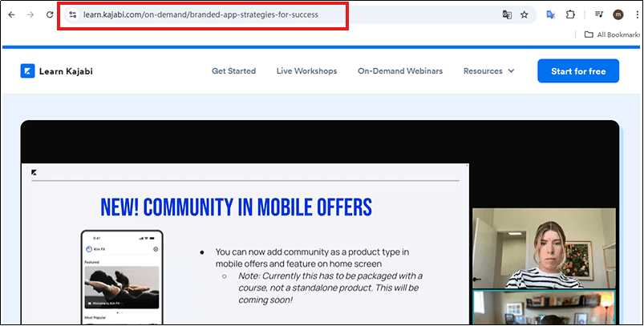Image resolution: width=644 pixels, height=326 pixels.
Task: Open site information icon in address bar
Action: 72,14
